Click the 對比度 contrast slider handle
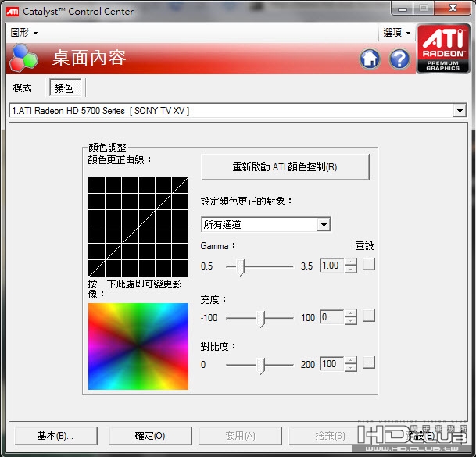This screenshot has height=457, width=476. (x=261, y=366)
